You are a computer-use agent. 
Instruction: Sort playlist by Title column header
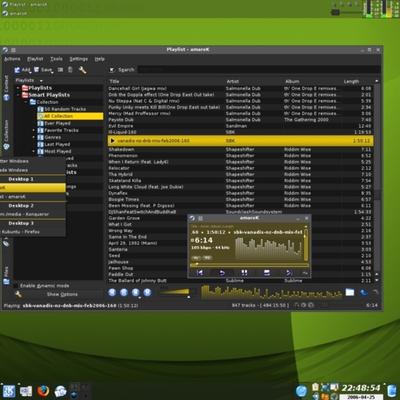point(166,81)
